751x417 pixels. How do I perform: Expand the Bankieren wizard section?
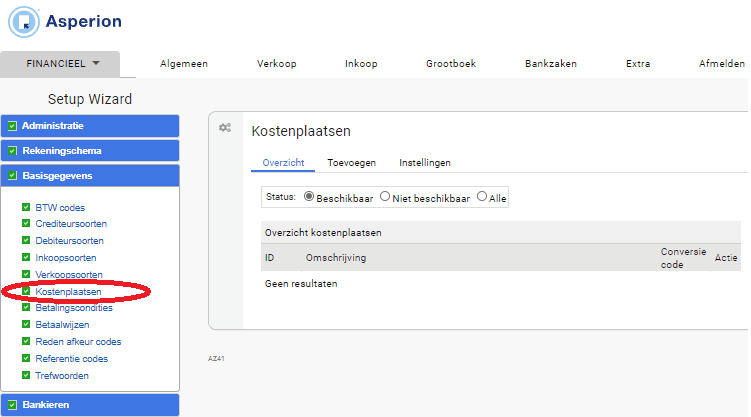coord(90,405)
